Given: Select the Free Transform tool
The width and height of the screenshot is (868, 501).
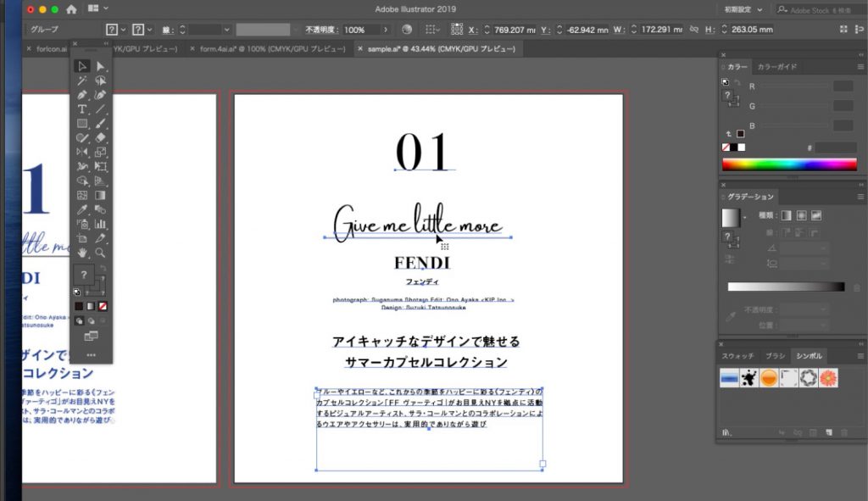Looking at the screenshot, I should [x=100, y=167].
